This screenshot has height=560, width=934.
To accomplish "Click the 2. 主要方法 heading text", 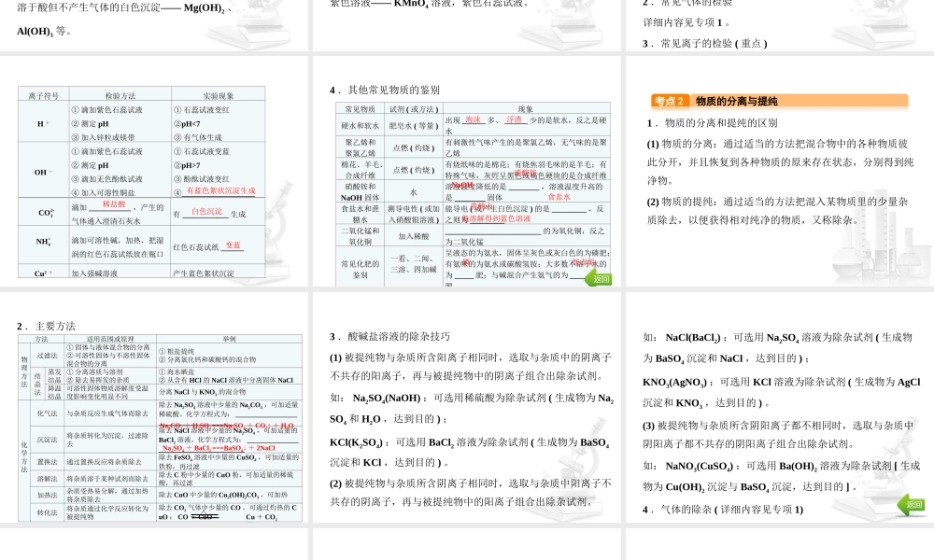I will click(47, 326).
